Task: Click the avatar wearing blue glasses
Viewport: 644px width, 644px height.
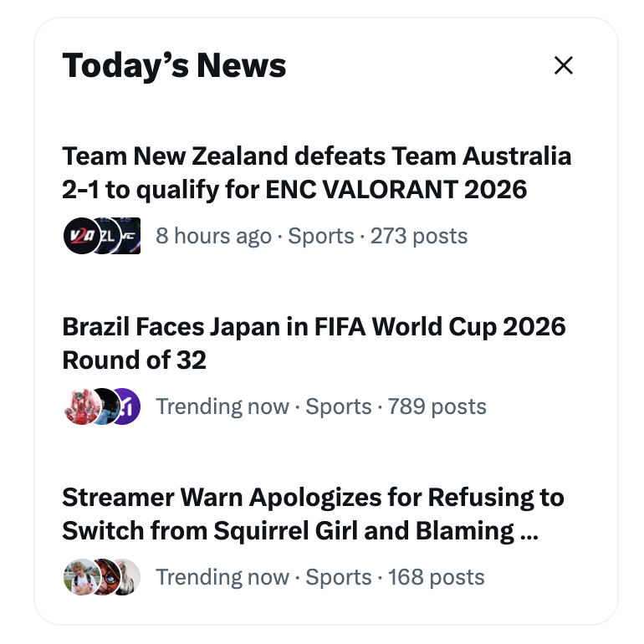Action: (x=108, y=576)
